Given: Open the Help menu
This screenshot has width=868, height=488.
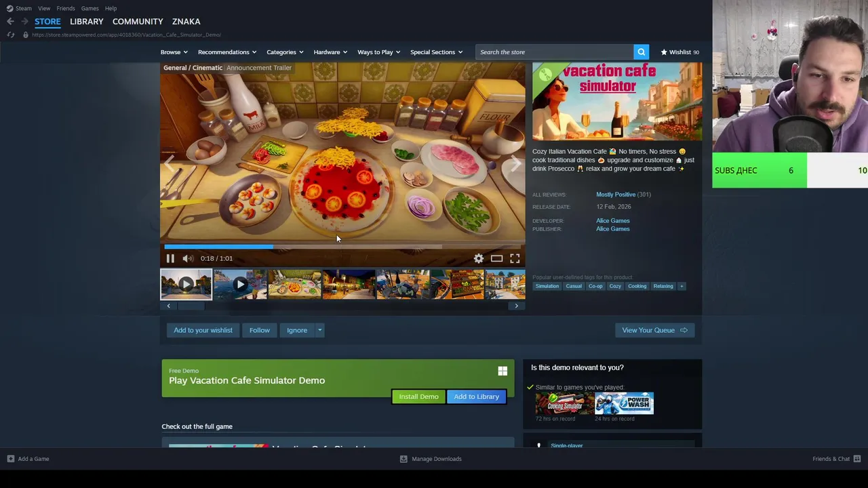Looking at the screenshot, I should [111, 8].
